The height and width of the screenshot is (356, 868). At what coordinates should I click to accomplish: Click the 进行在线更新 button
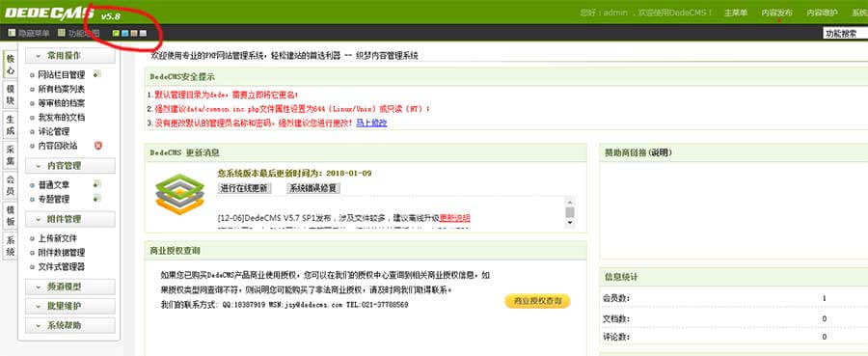point(245,188)
